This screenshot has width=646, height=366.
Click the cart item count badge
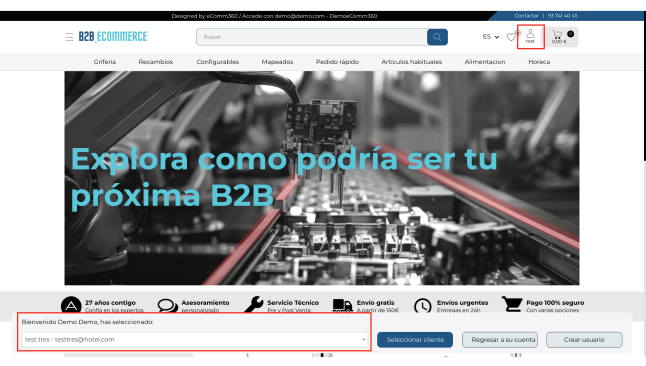pos(571,34)
